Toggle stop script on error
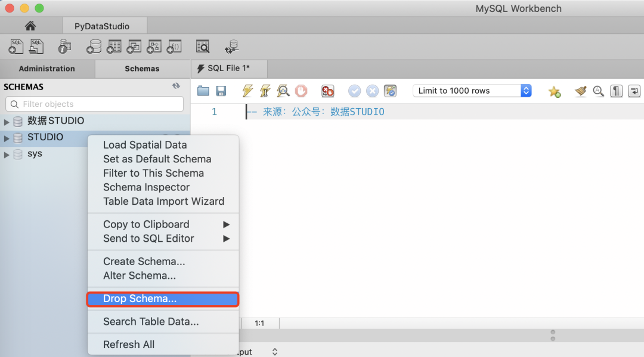Screen dimensions: 644x357 click(x=327, y=91)
